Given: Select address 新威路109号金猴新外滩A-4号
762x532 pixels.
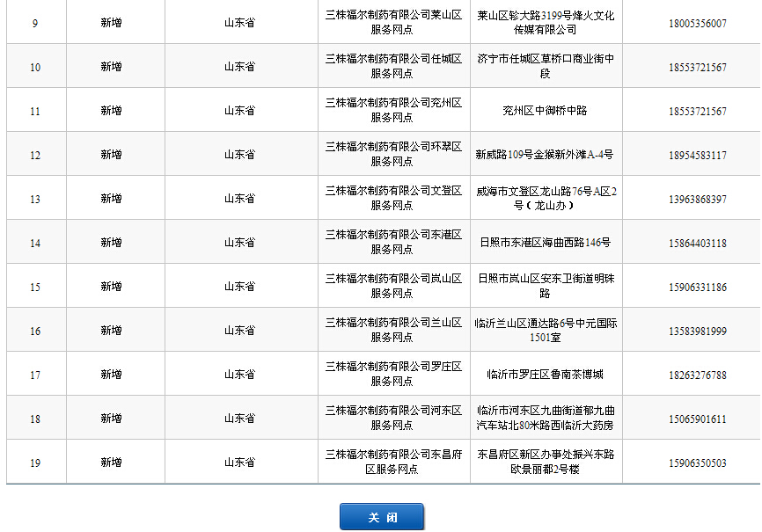Looking at the screenshot, I should pos(545,155).
